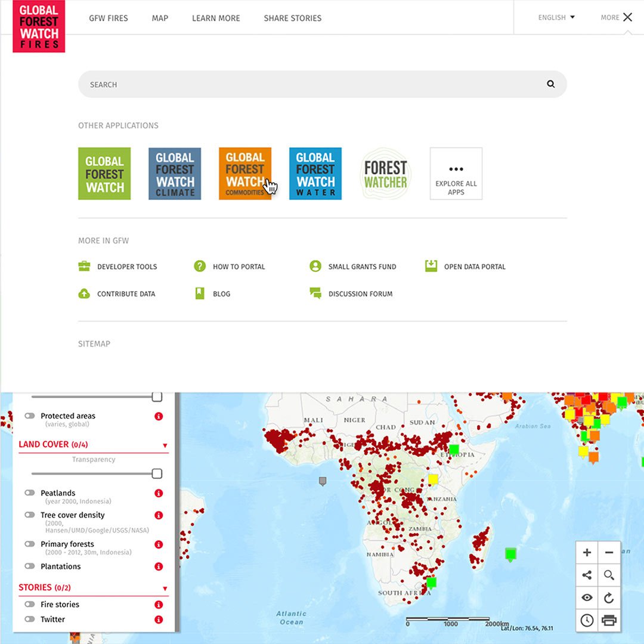Click the Open Data Portal download icon
Screen dimensions: 644x644
[431, 266]
